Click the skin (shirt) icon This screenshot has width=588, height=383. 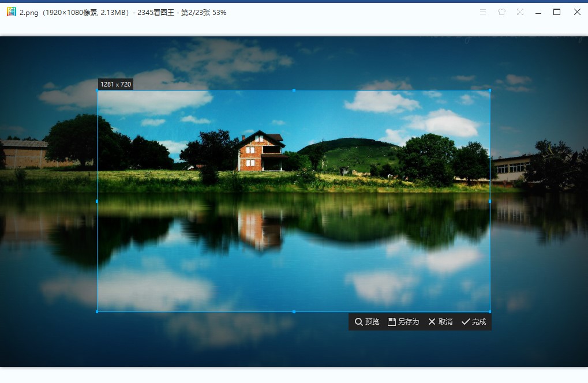[501, 12]
